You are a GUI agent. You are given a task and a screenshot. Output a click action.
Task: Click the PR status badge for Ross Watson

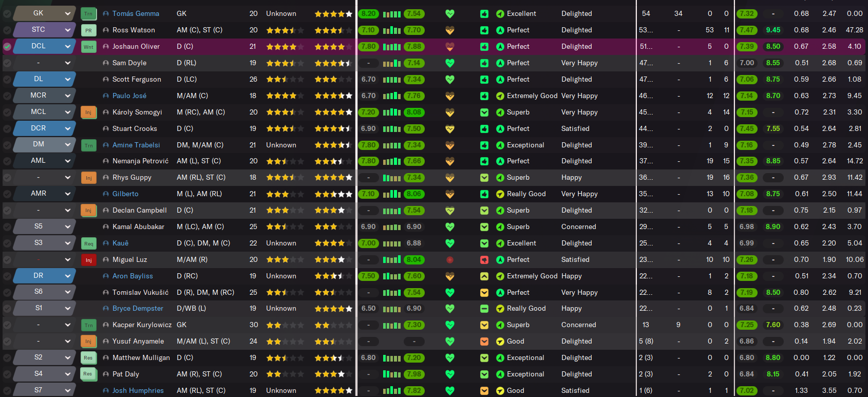pos(88,30)
